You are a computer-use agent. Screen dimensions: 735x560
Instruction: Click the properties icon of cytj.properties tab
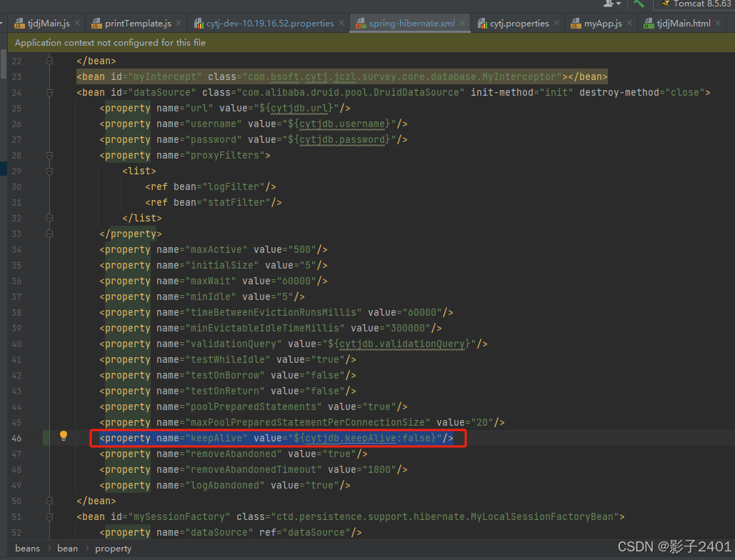482,24
